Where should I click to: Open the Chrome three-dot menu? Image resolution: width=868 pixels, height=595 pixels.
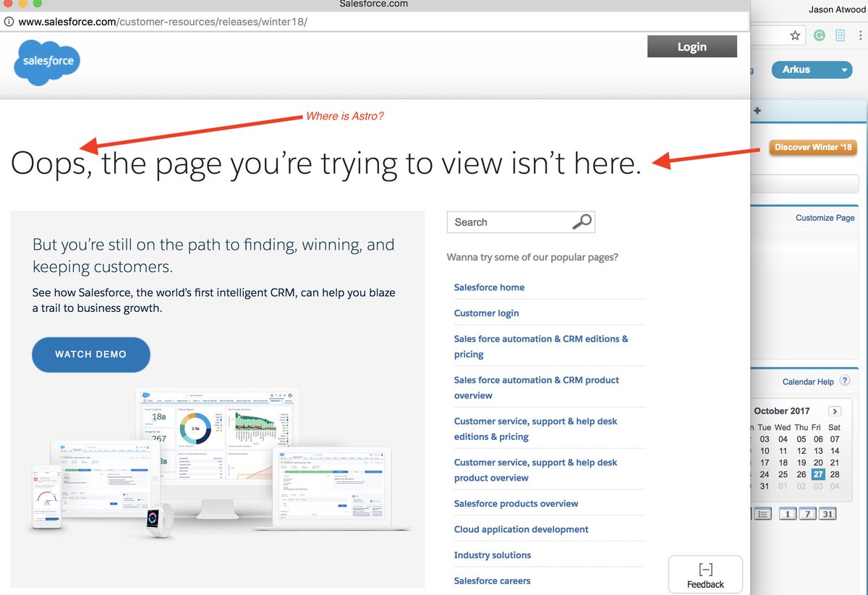click(861, 35)
